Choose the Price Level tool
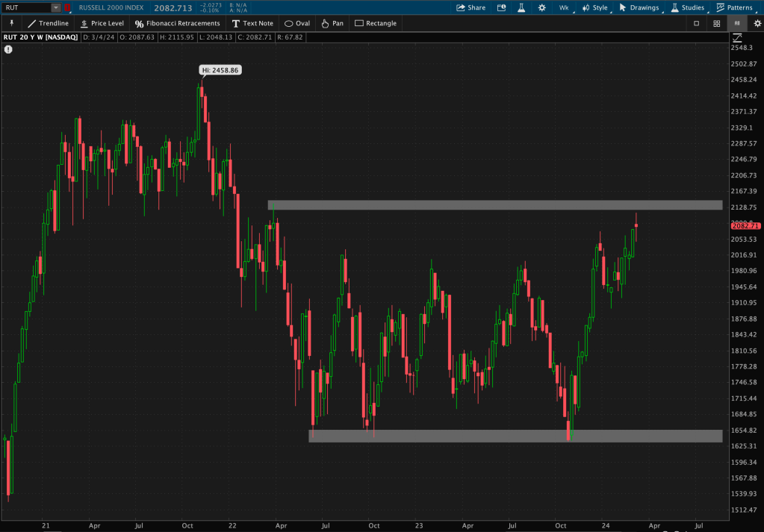This screenshot has height=532, width=764. click(x=102, y=23)
